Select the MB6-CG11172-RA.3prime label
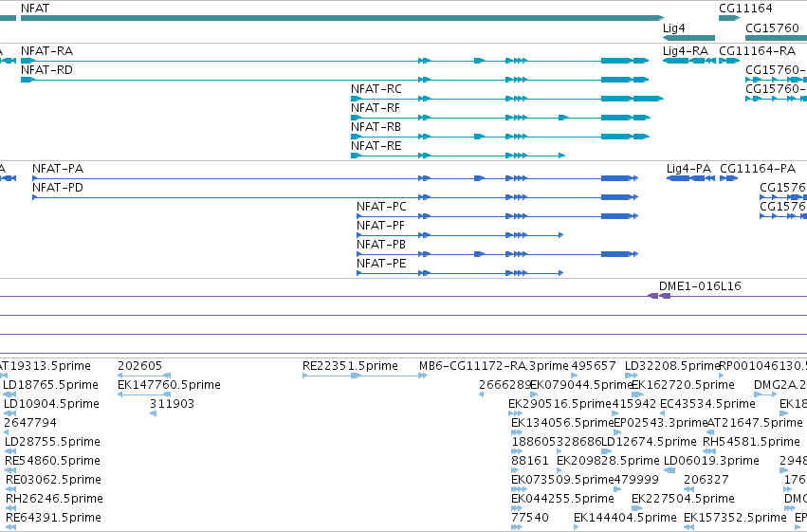The image size is (807, 532). (x=493, y=366)
